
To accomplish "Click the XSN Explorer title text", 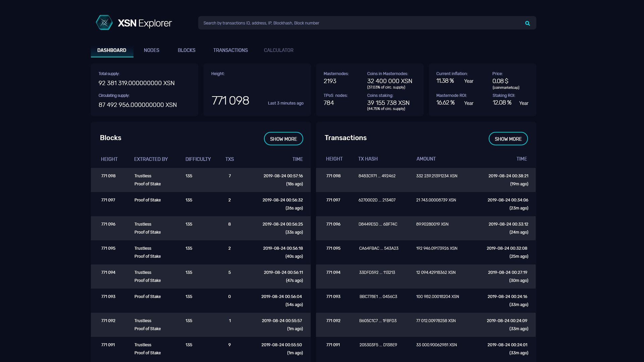I will 145,23.
